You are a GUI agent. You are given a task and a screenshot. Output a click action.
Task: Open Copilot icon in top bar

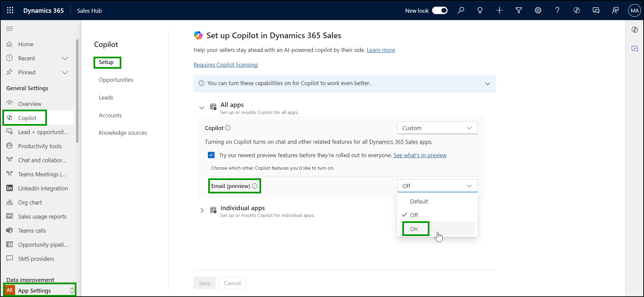[x=577, y=10]
